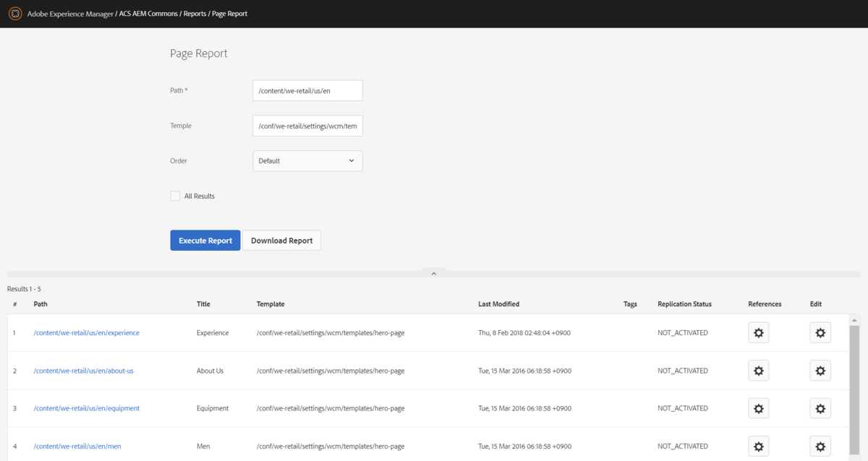Click the Path column header
Screen dimensions: 868x461
[41, 304]
